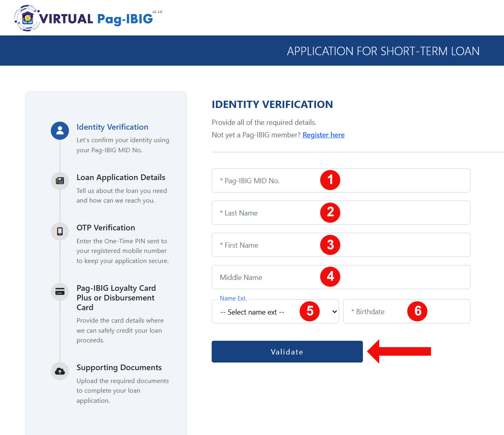Click the Supporting Documents cloud upload icon
The width and height of the screenshot is (504, 435).
tap(60, 371)
